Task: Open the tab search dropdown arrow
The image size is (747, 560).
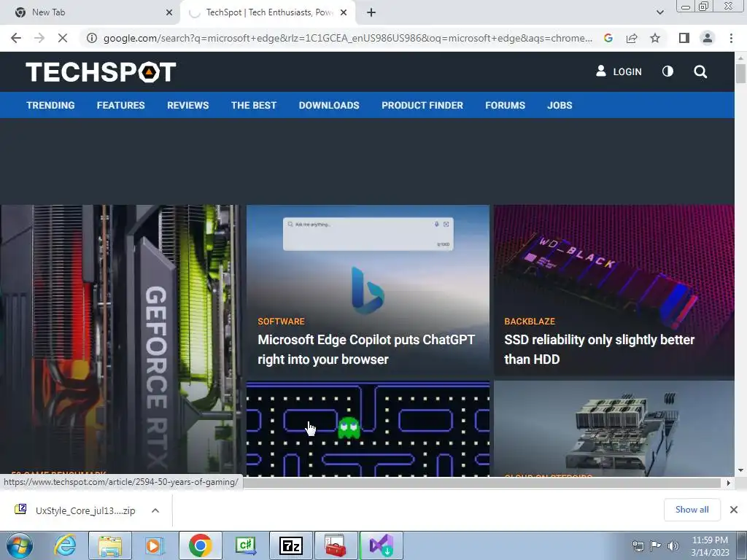Action: tap(659, 12)
